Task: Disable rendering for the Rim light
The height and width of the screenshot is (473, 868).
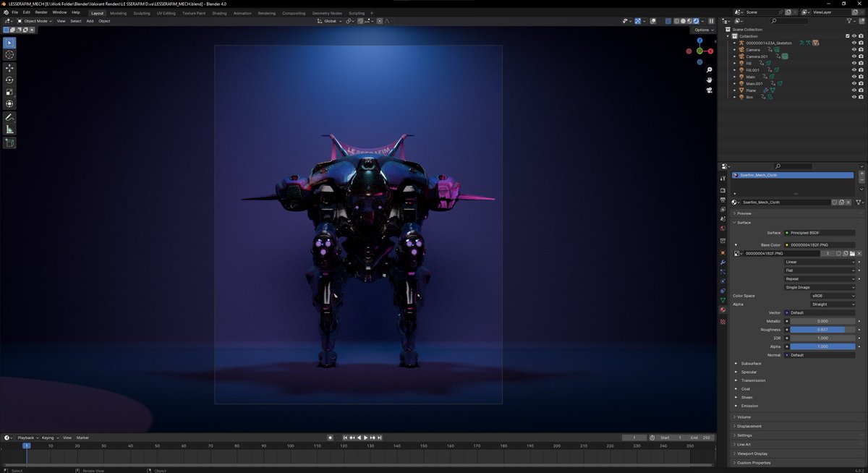Action: pyautogui.click(x=861, y=97)
